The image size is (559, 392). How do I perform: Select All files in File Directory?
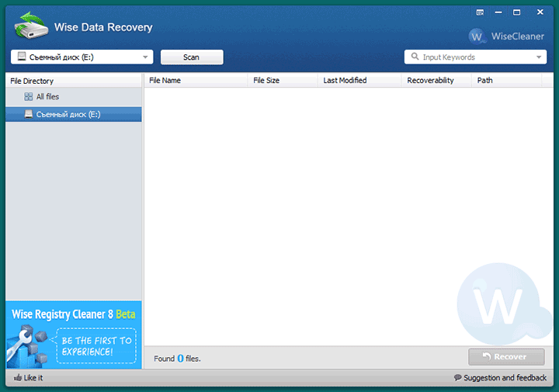pos(74,96)
